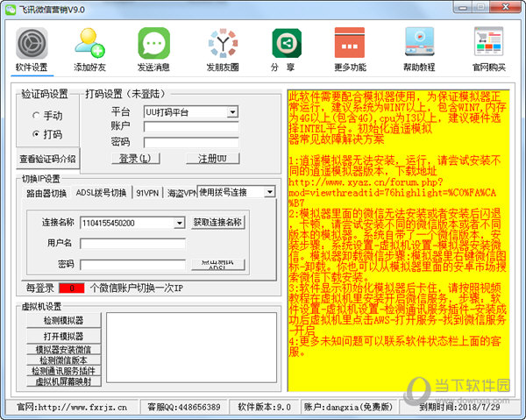Click the red IP switch count field

click(x=72, y=288)
